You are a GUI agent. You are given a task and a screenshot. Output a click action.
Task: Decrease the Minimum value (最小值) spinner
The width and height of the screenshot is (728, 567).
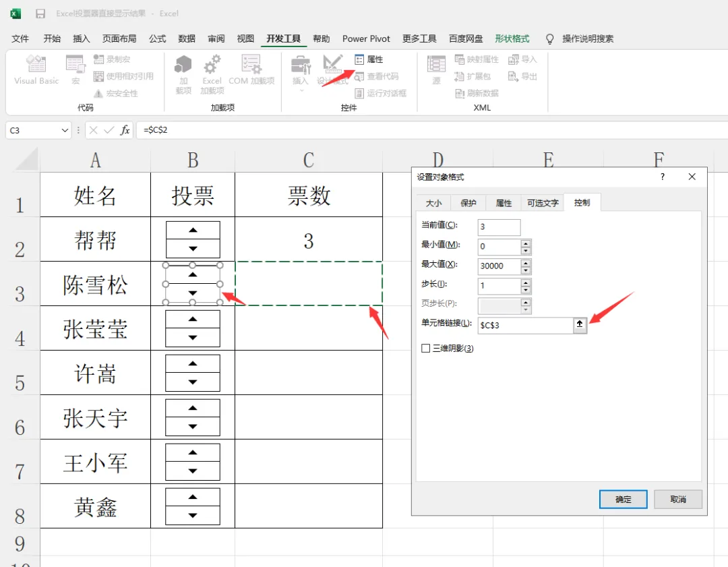[x=526, y=251]
